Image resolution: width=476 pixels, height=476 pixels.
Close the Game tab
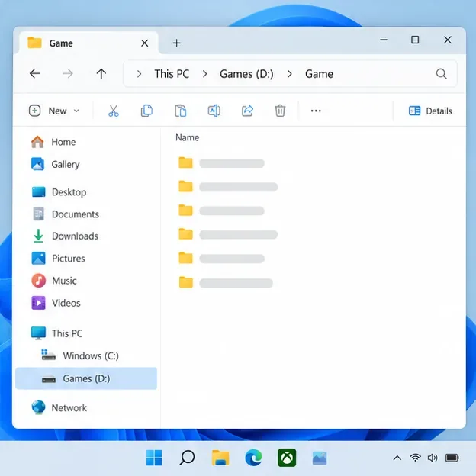coord(144,43)
